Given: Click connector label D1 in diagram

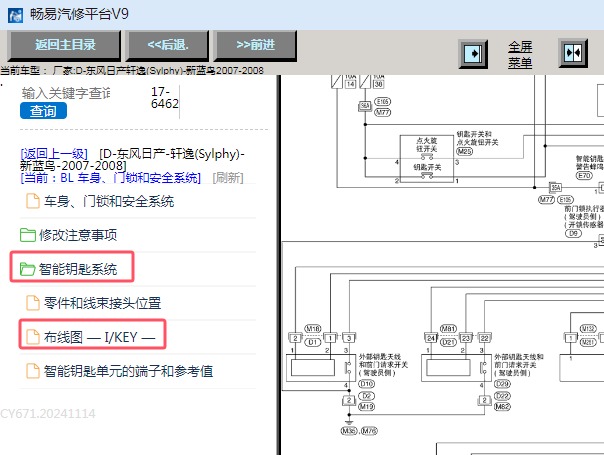Looking at the screenshot, I should pos(313,342).
